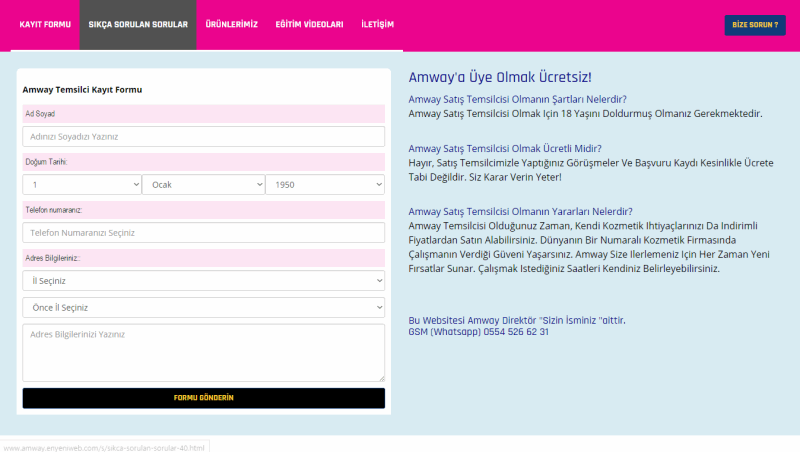Open EĞİTİM VİDEOLARI menu item
800x452 pixels.
[x=309, y=24]
